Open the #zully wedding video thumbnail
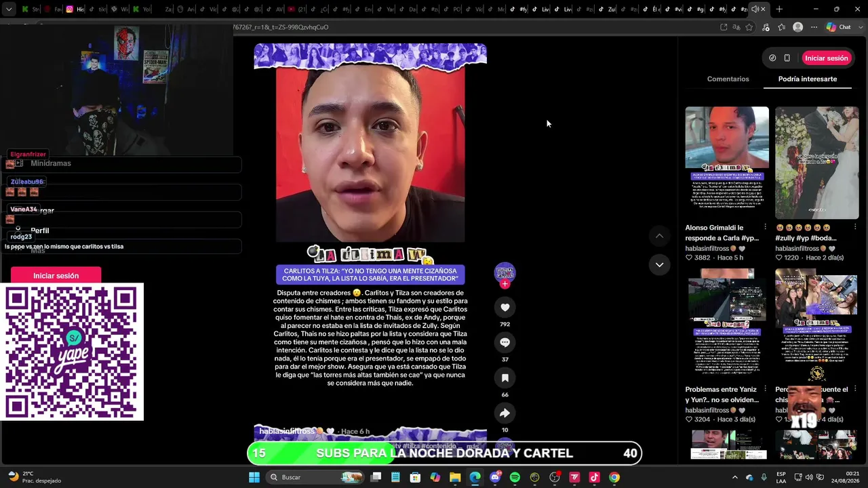868x488 pixels. tap(816, 163)
